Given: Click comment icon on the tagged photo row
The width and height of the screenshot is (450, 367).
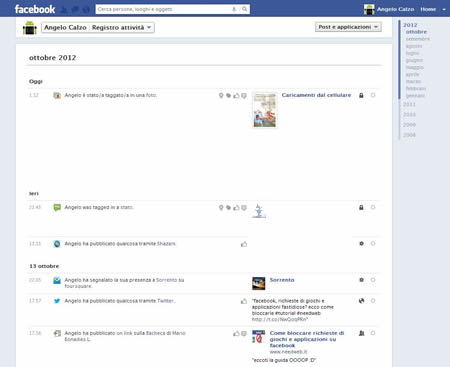Looking at the screenshot, I should tap(244, 96).
